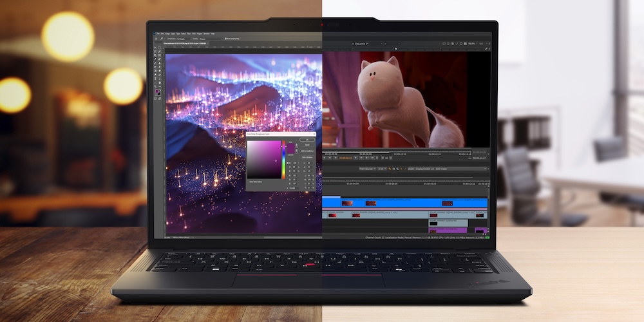
Task: Open the Layer menu in Photoshop
Action: tap(173, 33)
